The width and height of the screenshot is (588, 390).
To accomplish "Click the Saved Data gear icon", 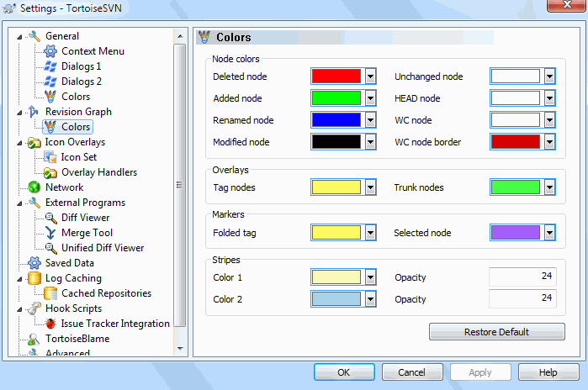I will click(34, 263).
